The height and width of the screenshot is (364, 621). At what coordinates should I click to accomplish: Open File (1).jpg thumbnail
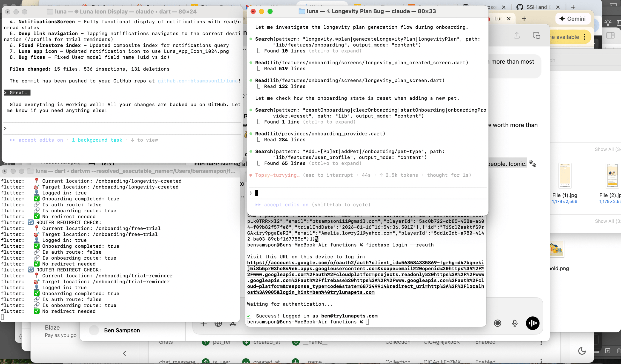[x=565, y=176]
